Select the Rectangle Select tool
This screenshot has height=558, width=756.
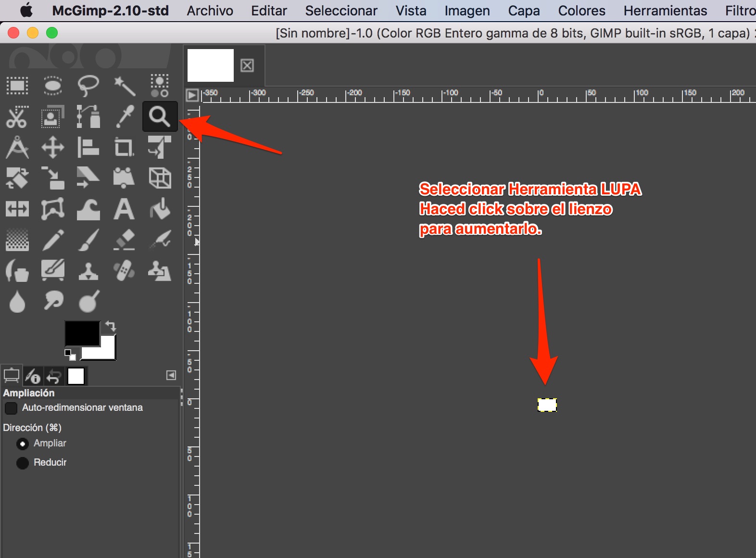[17, 86]
